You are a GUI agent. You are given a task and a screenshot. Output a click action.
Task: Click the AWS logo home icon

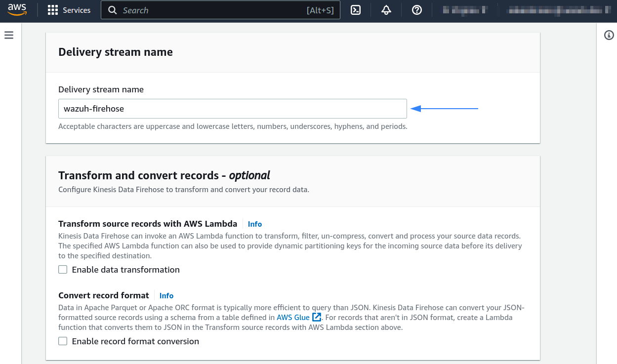(17, 10)
